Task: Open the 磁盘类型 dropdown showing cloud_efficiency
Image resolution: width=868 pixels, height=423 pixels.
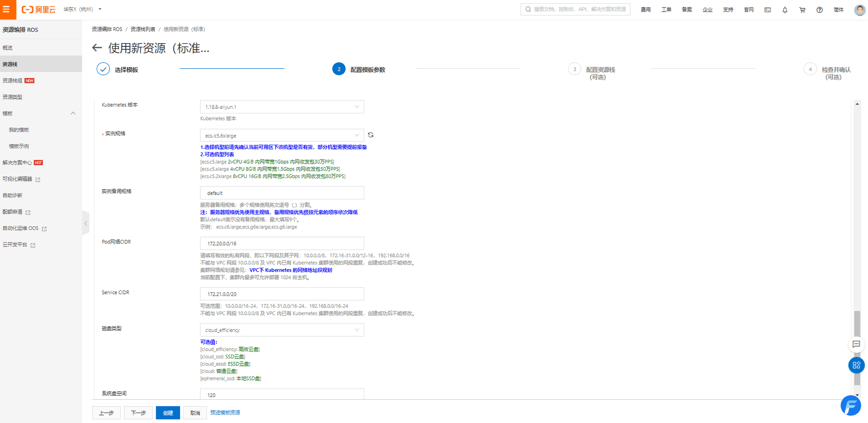Action: [282, 330]
